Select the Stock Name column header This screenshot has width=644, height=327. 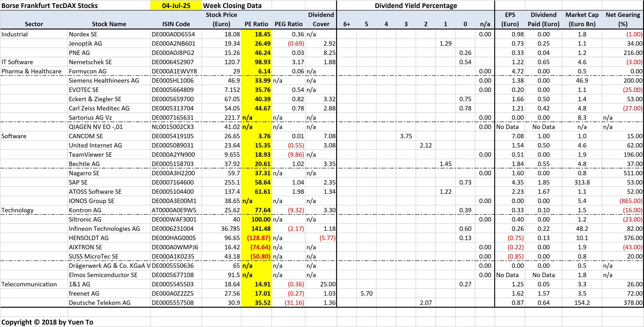[x=109, y=24]
